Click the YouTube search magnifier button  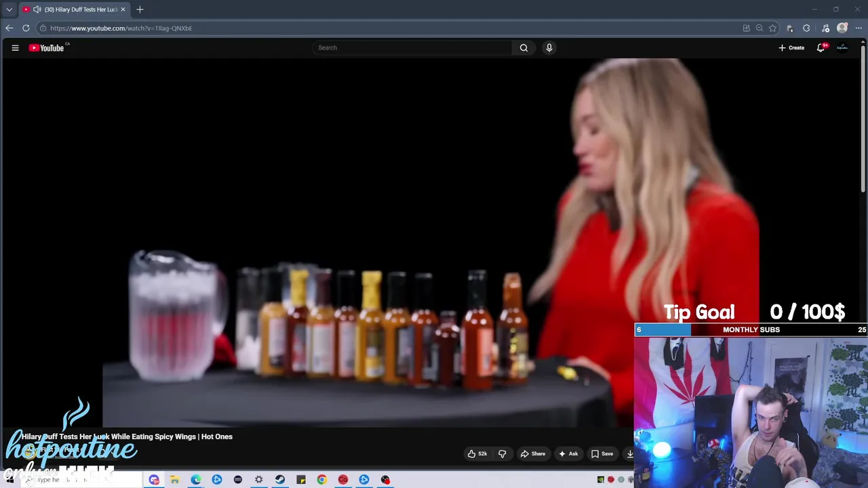[x=524, y=47]
